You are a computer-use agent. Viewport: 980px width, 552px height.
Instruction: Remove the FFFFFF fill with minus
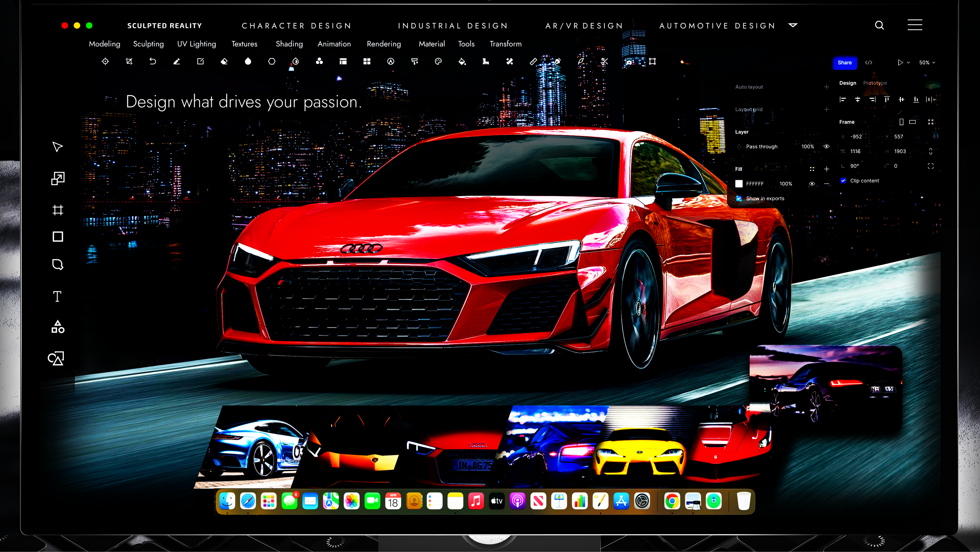(x=826, y=184)
